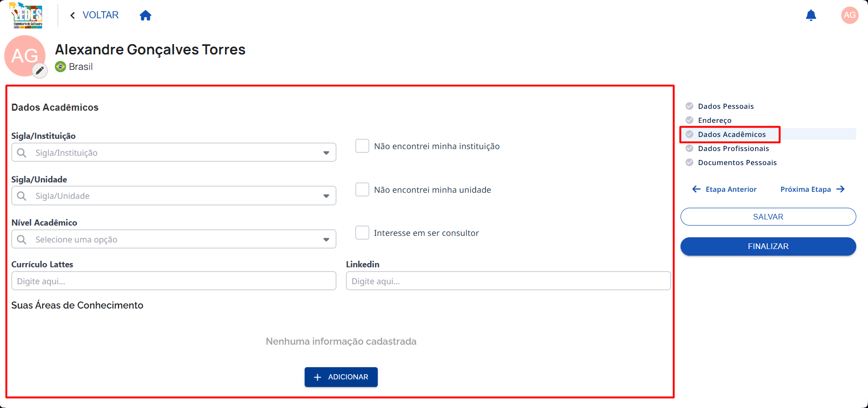868x408 pixels.
Task: Click the VOLTAR link
Action: tap(100, 15)
